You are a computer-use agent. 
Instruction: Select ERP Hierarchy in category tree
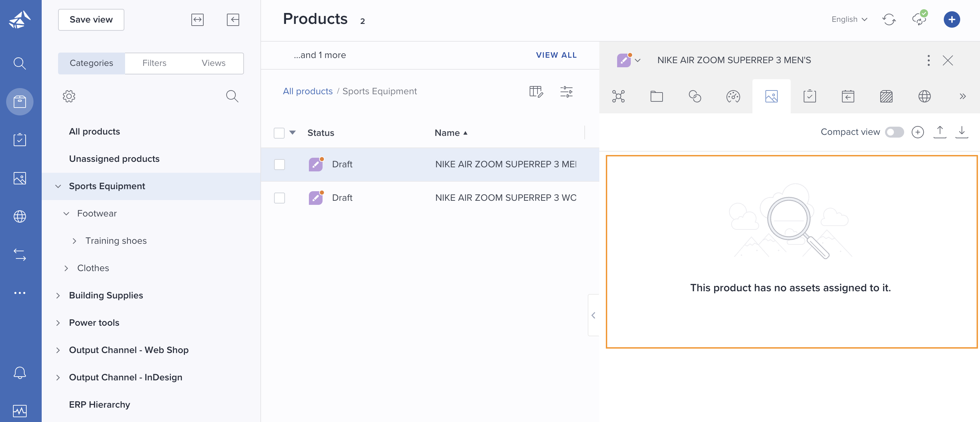100,405
